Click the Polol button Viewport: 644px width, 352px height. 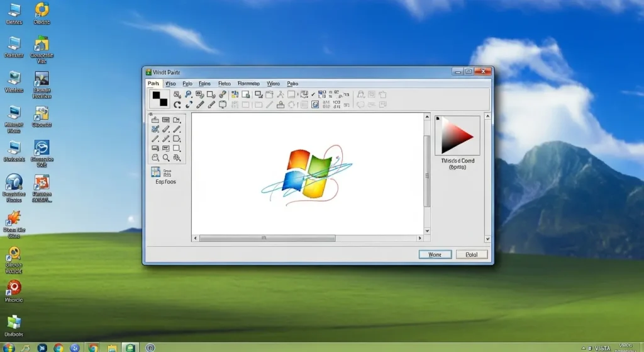472,254
